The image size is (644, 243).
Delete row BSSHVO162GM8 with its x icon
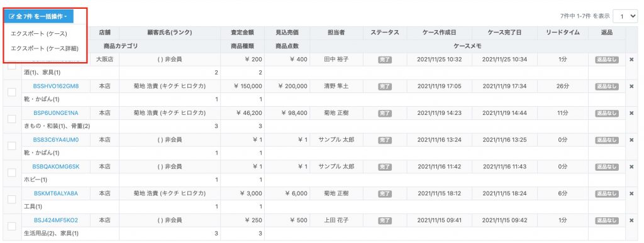[x=631, y=86]
